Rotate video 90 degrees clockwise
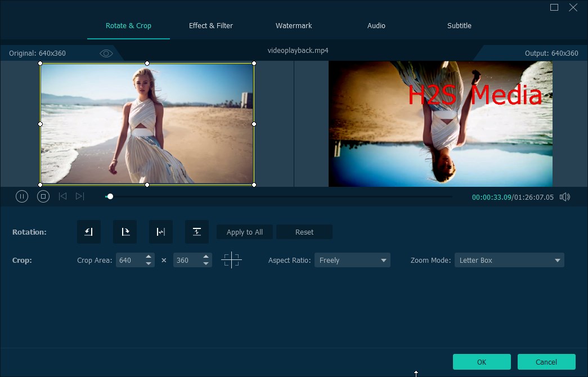The image size is (588, 377). coord(125,232)
